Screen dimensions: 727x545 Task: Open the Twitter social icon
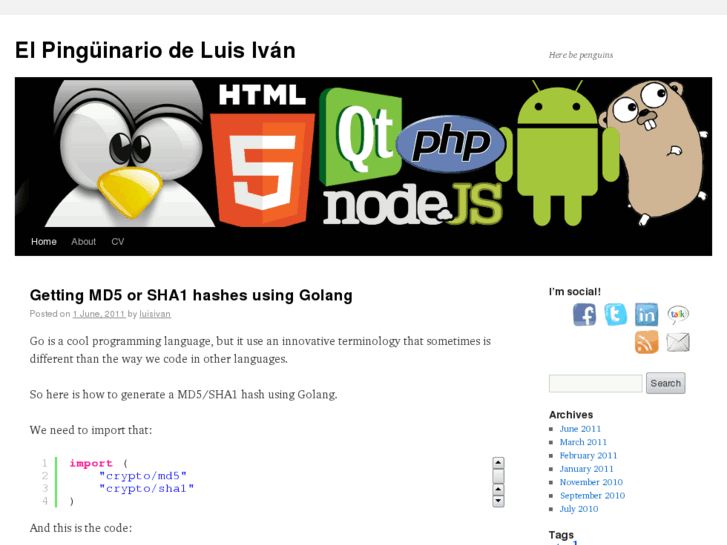616,314
